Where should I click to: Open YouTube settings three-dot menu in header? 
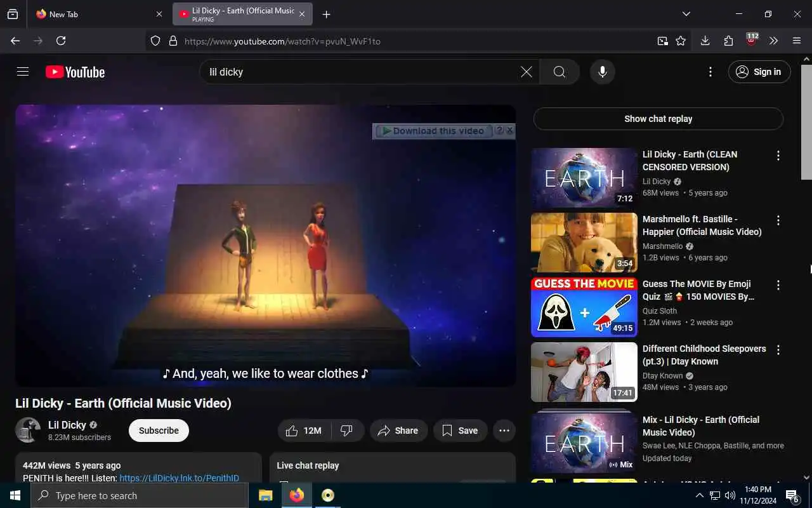point(710,72)
